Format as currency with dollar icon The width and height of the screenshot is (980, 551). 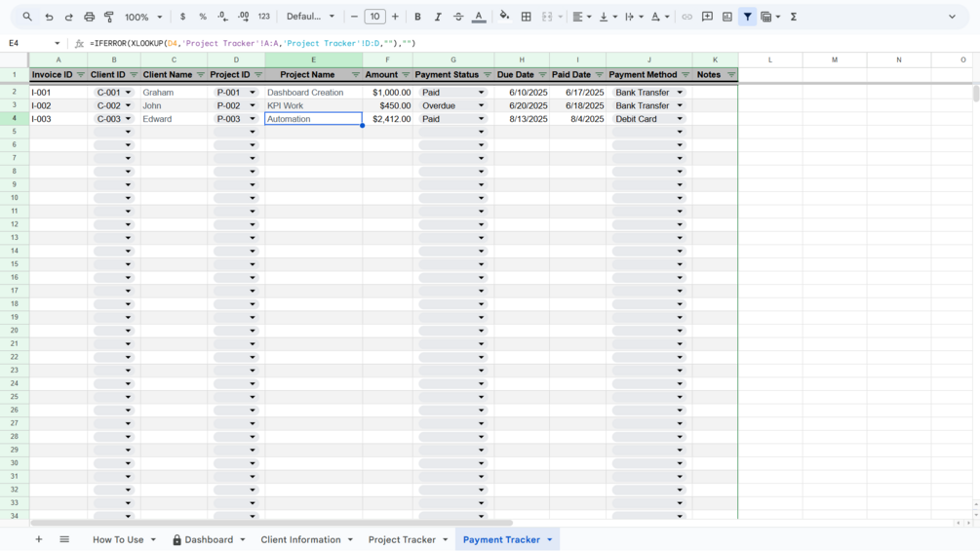click(x=182, y=17)
